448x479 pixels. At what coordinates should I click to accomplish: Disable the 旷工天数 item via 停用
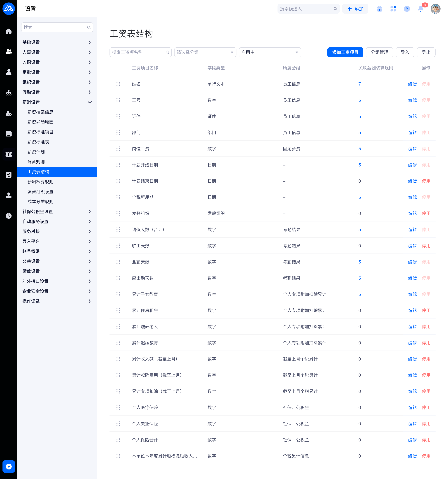[x=426, y=246]
